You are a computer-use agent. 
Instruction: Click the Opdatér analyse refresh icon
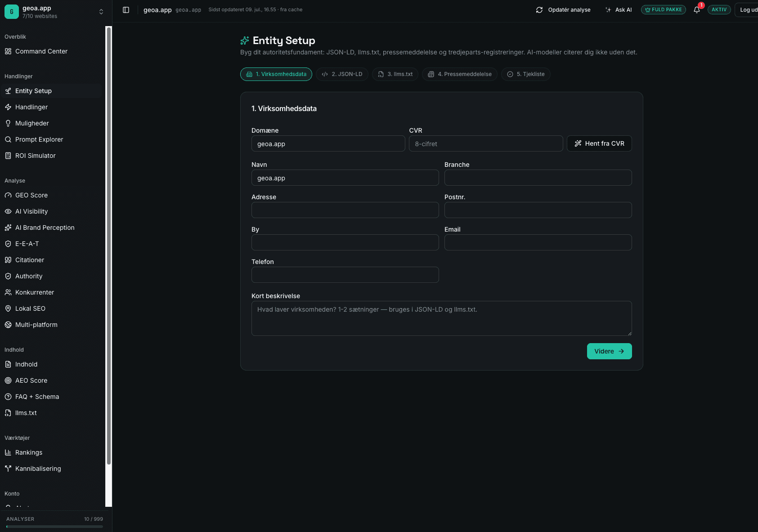(x=539, y=10)
